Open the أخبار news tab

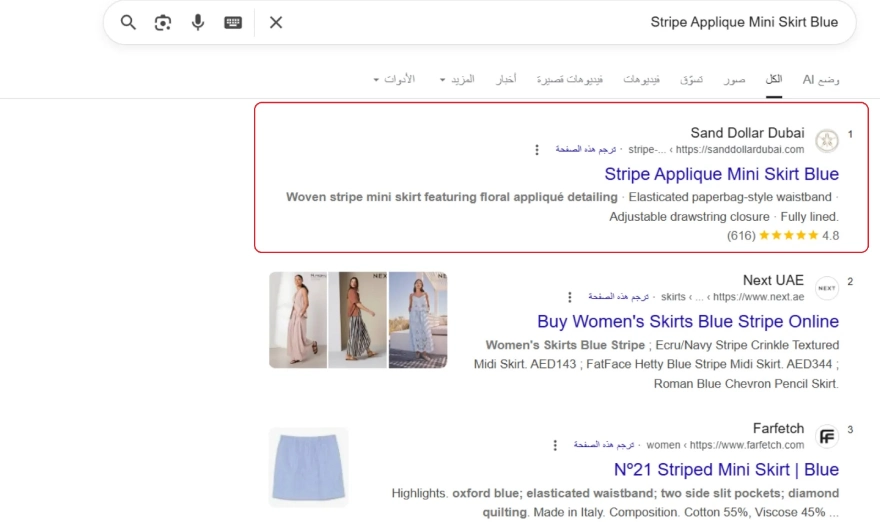point(506,79)
